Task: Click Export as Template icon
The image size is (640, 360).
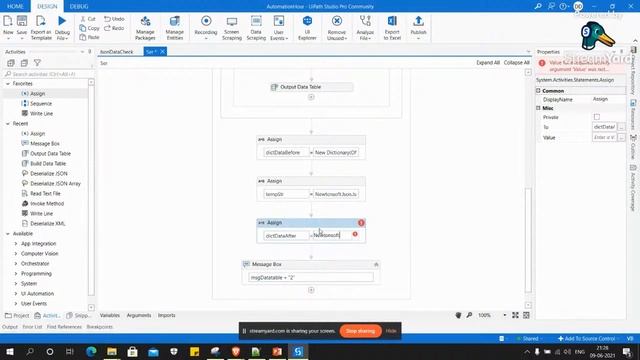Action: 41,21
